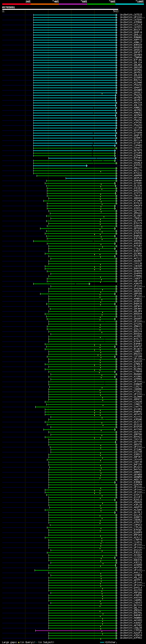Viewport: 146px width, 644px height.
Task: Click hit label UniRef100_Q6V5J4
Action: 131,178
